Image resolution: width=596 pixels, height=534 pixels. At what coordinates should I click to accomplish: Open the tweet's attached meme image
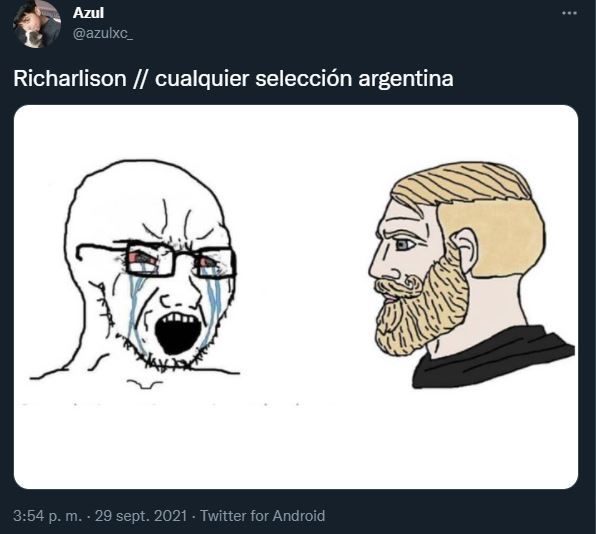click(x=296, y=297)
